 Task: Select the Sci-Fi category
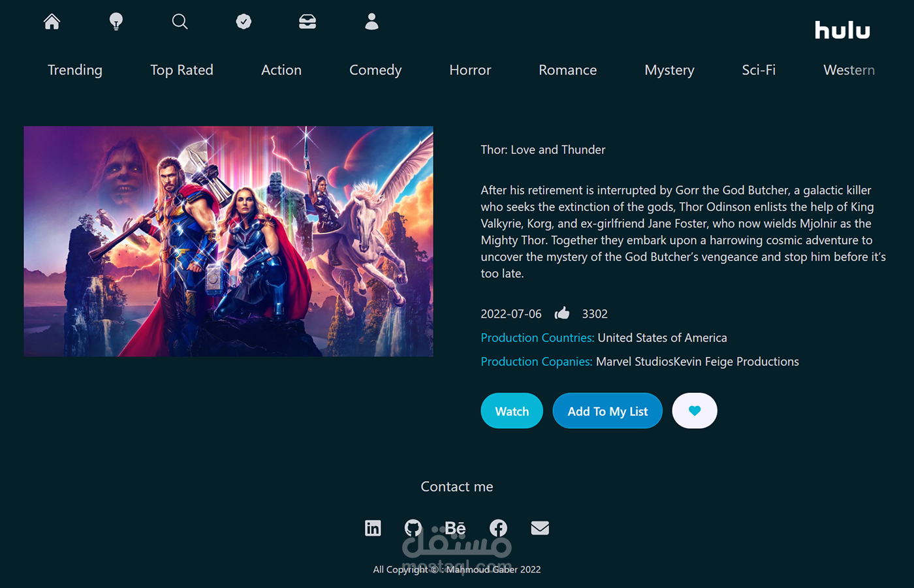click(x=759, y=70)
